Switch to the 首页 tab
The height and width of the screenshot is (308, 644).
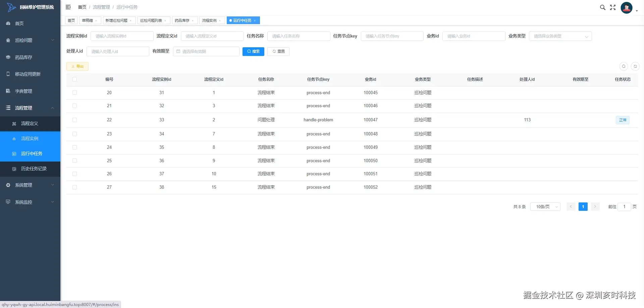(71, 20)
